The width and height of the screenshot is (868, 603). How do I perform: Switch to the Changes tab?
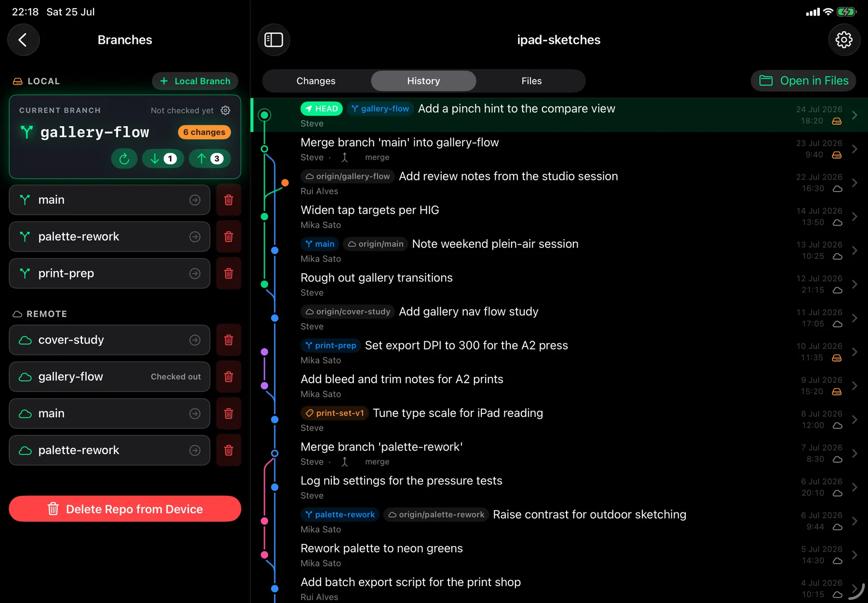pyautogui.click(x=316, y=81)
